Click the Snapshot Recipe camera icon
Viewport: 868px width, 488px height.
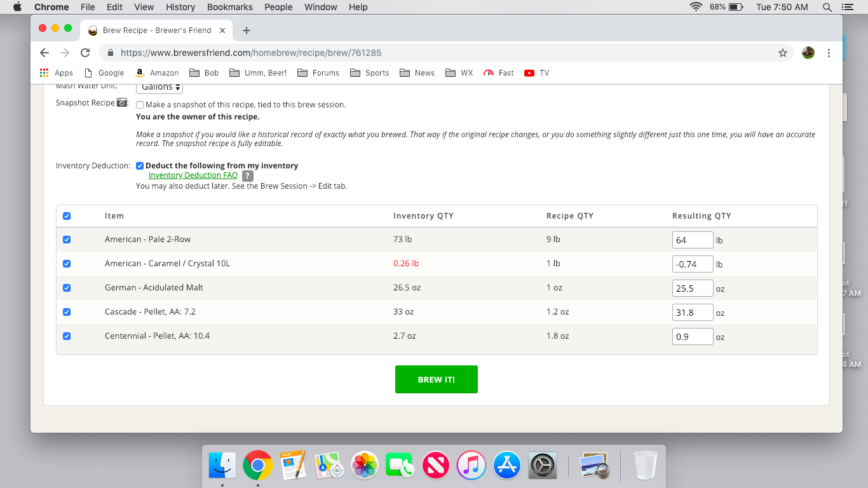pyautogui.click(x=123, y=103)
